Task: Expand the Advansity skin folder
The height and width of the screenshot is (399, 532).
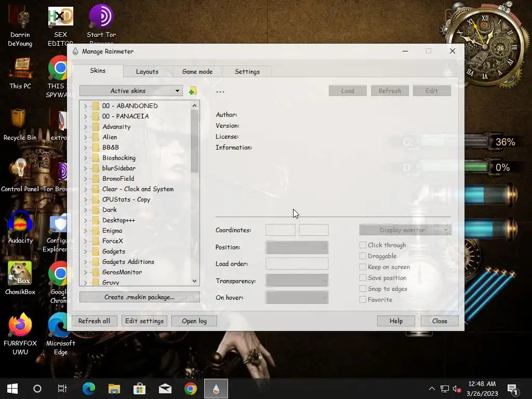Action: pos(86,127)
